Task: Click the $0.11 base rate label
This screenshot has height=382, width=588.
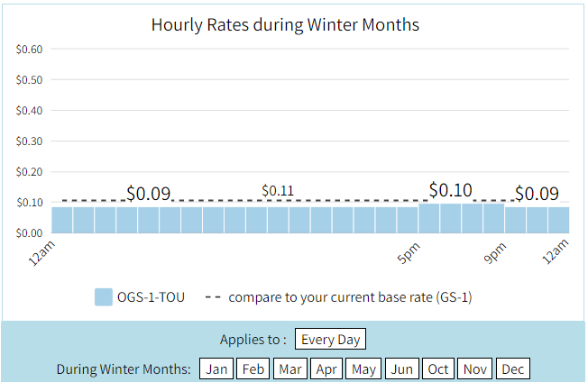Action: pos(278,191)
